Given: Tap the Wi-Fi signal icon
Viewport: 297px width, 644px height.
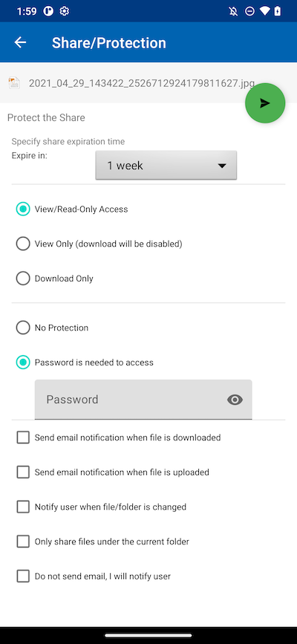Looking at the screenshot, I should point(264,11).
